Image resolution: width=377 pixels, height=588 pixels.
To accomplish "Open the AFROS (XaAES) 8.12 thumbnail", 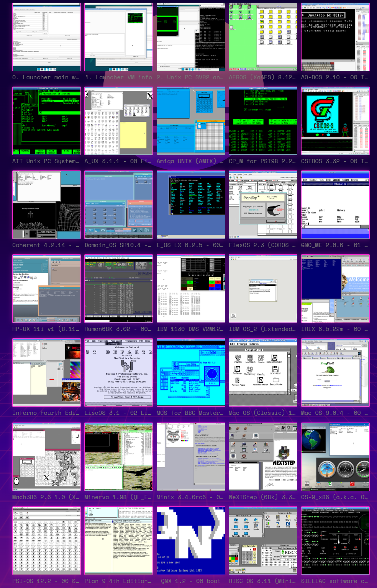I will (x=263, y=37).
